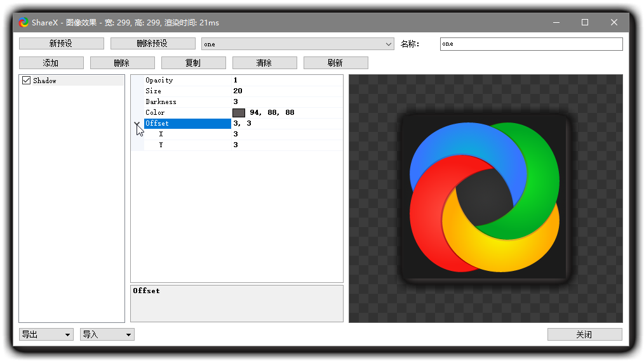Screen dimensions: 644x361
Task: Click the 名称 name input field
Action: (x=531, y=44)
